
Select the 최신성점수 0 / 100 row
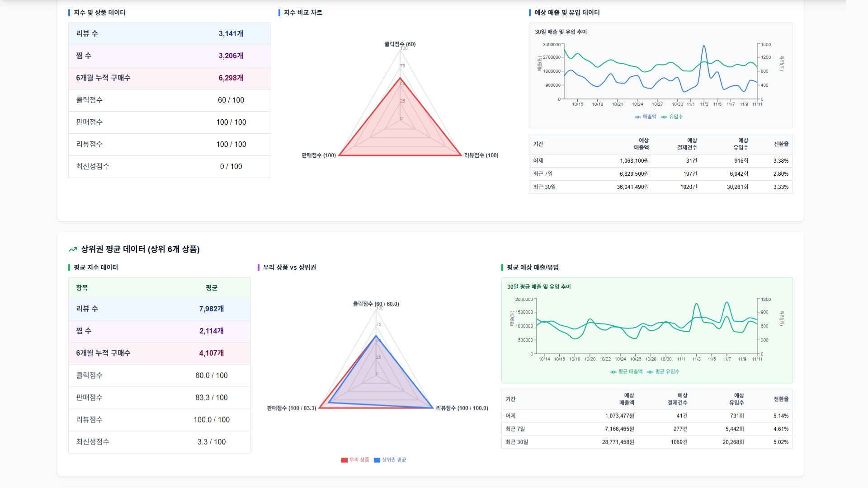[x=170, y=167]
